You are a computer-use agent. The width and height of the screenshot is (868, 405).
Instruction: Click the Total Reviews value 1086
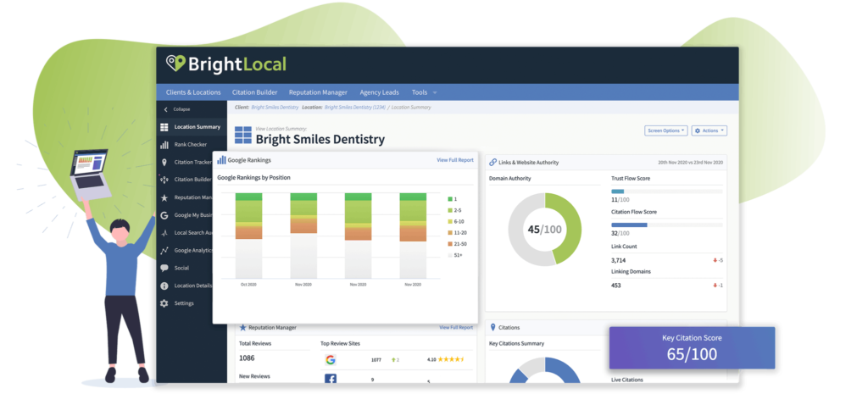tap(247, 358)
